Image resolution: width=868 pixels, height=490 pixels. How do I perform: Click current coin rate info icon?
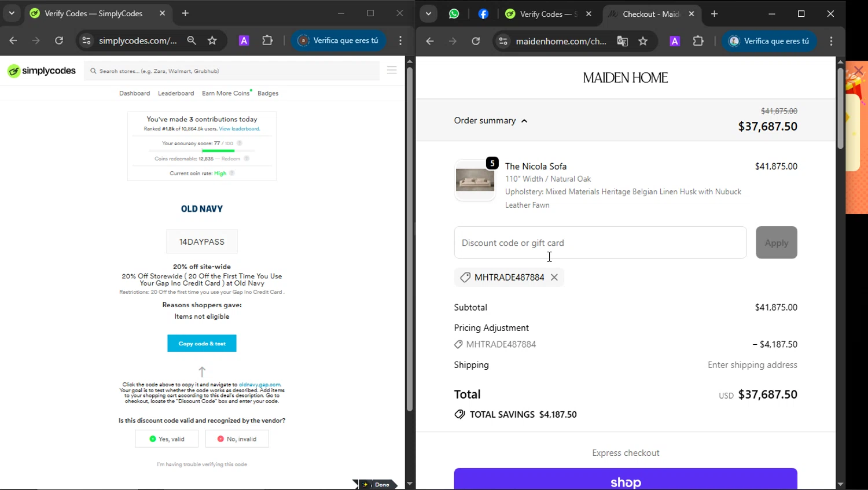coord(232,173)
